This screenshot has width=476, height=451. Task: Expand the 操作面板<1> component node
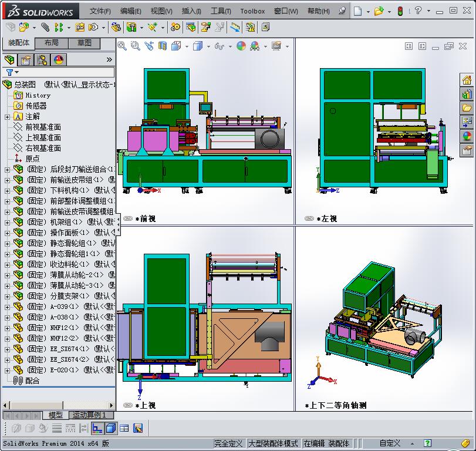point(7,233)
